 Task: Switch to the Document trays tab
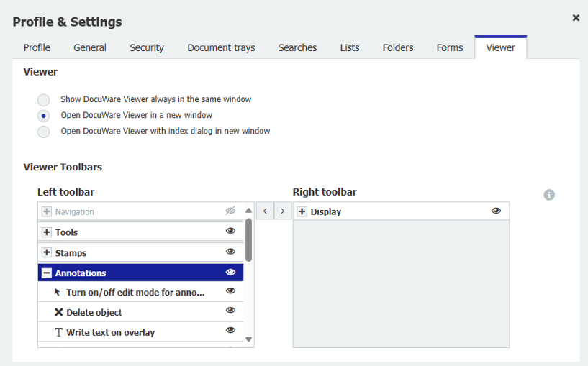221,47
